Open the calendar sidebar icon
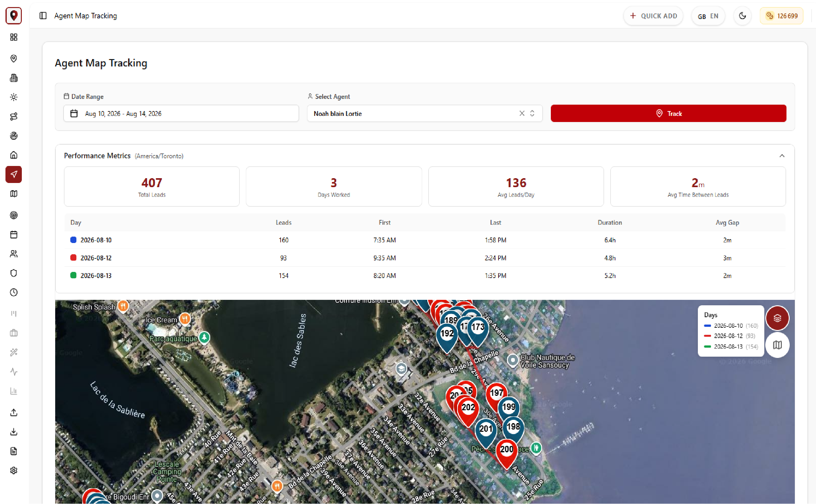 click(x=14, y=235)
